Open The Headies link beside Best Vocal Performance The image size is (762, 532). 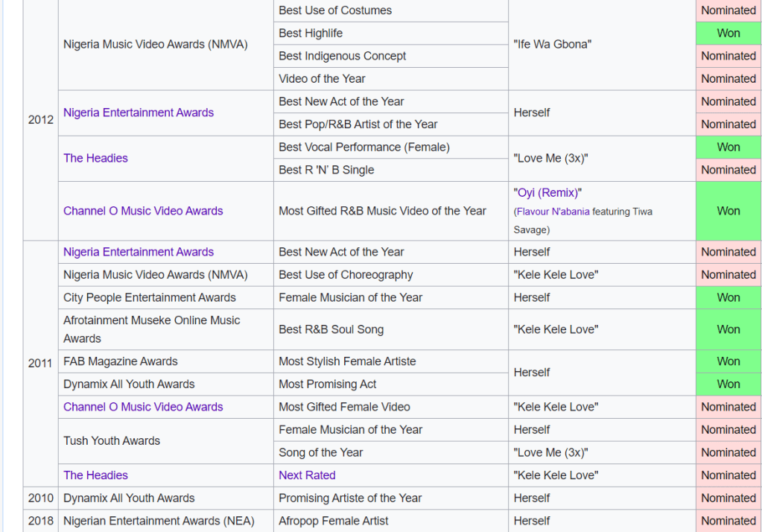[95, 158]
